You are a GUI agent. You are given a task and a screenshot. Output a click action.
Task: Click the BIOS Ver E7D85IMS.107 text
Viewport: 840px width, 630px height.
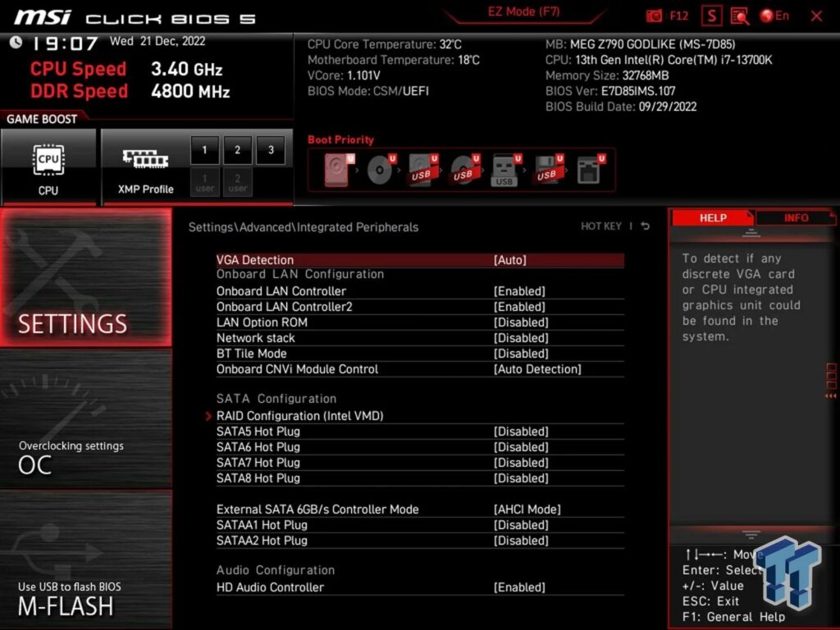coord(610,91)
